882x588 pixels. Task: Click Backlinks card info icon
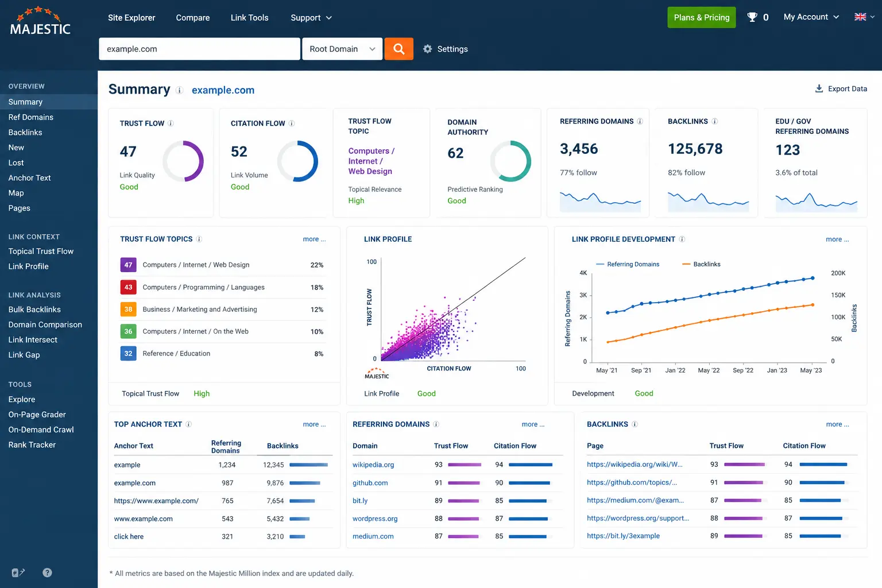click(715, 121)
